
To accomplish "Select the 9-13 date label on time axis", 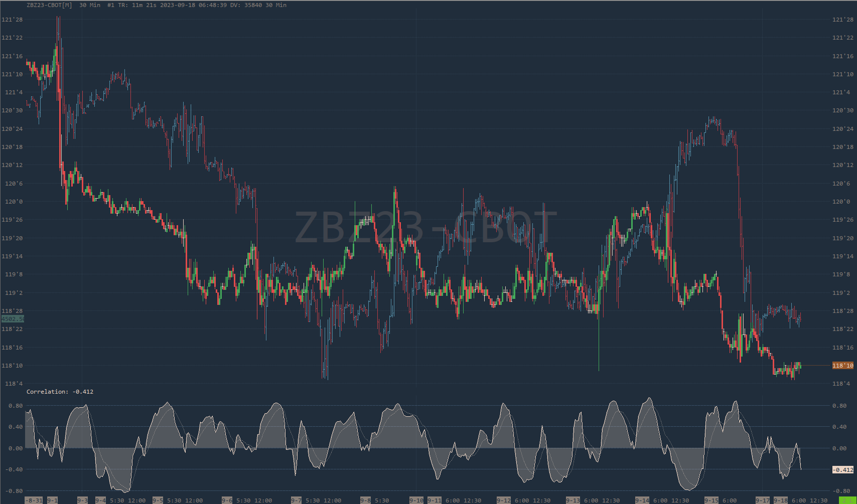I will (x=573, y=500).
